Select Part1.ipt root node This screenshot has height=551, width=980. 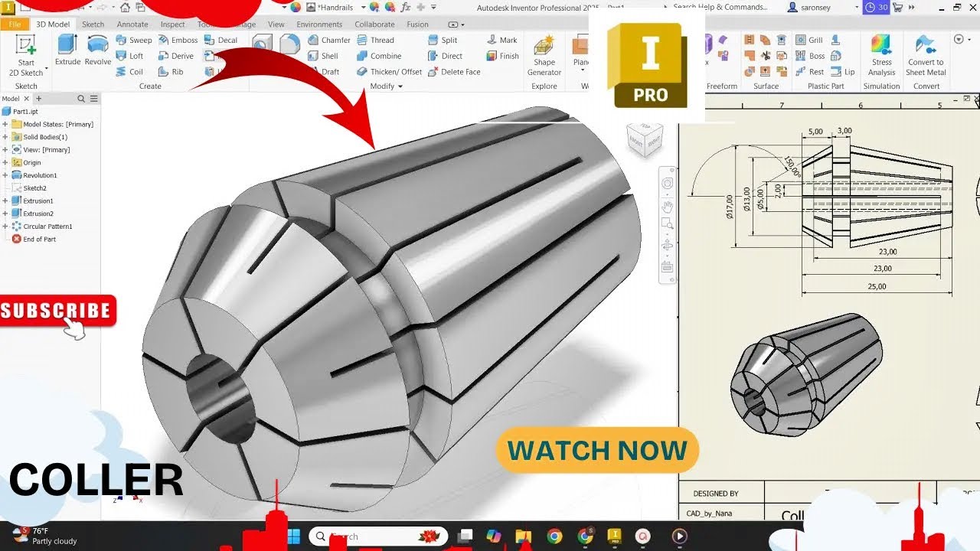pyautogui.click(x=20, y=112)
